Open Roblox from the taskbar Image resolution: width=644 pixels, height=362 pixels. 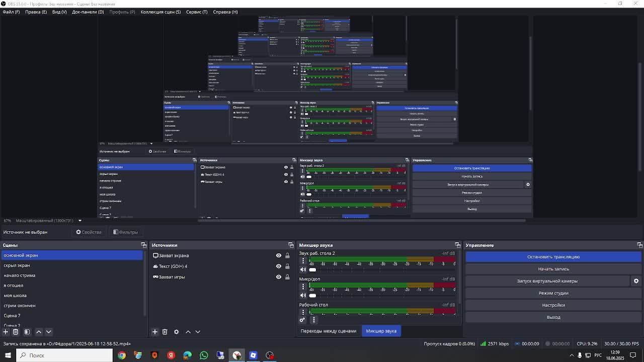click(253, 355)
